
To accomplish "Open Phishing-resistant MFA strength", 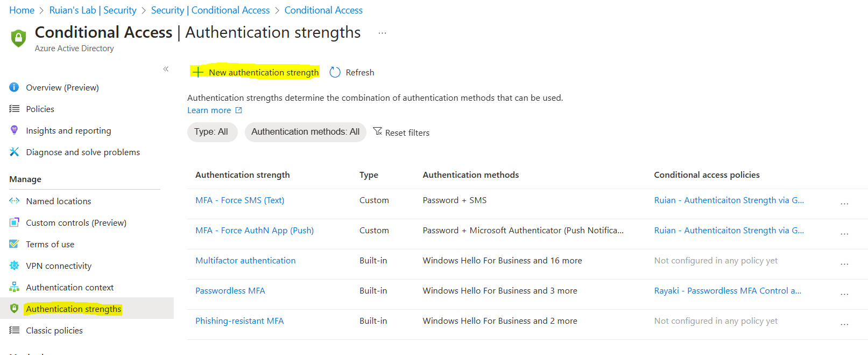I will [x=239, y=321].
